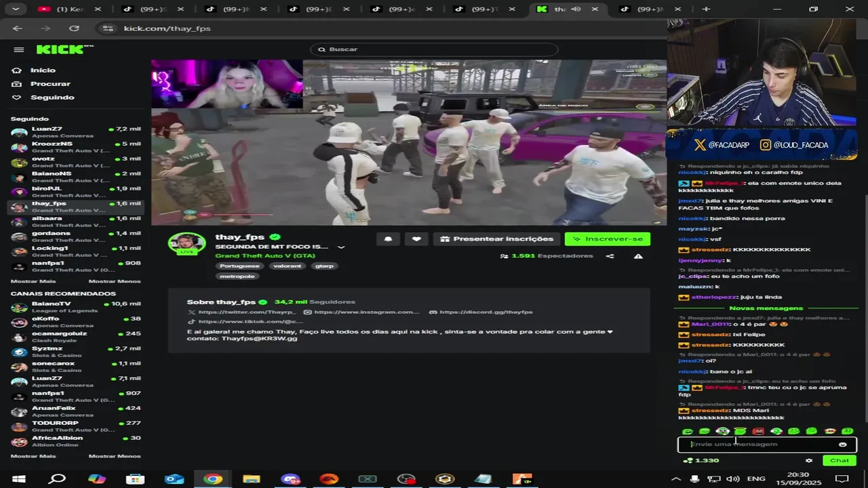Send message with the Chat button
The width and height of the screenshot is (868, 488).
(x=840, y=461)
